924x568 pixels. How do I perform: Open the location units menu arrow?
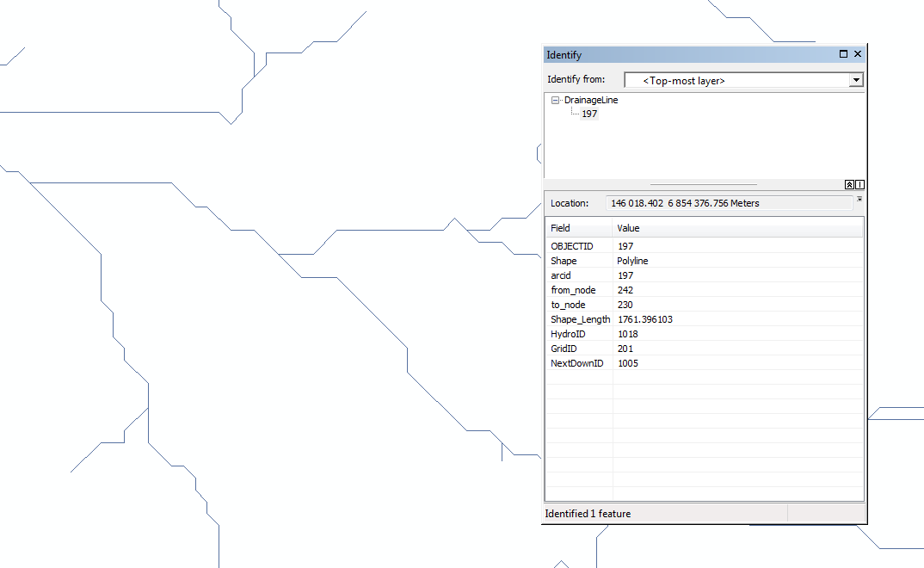[x=859, y=199]
